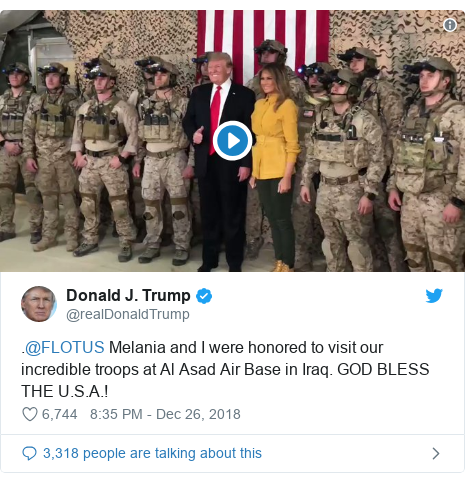
Task: Click the 6,744 likes count
Action: (x=60, y=414)
